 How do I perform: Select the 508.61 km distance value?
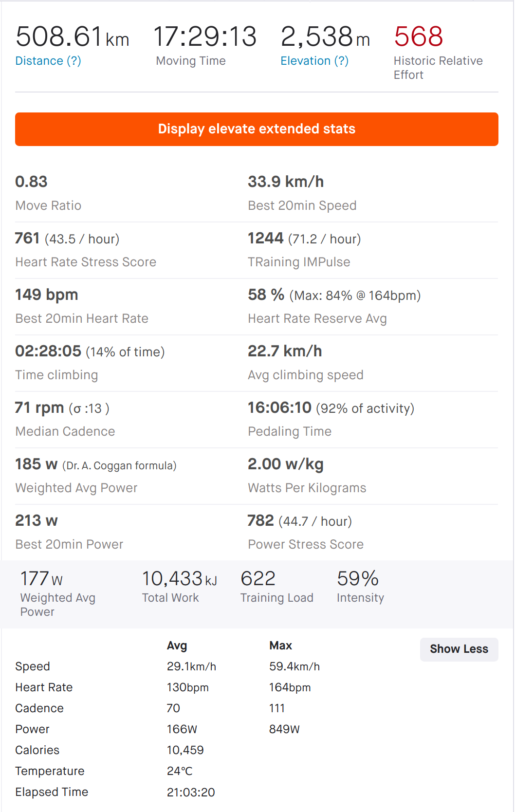pos(73,37)
